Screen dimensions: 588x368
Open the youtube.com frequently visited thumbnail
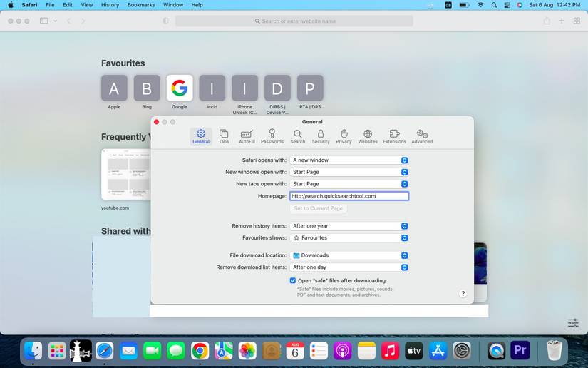coord(125,175)
